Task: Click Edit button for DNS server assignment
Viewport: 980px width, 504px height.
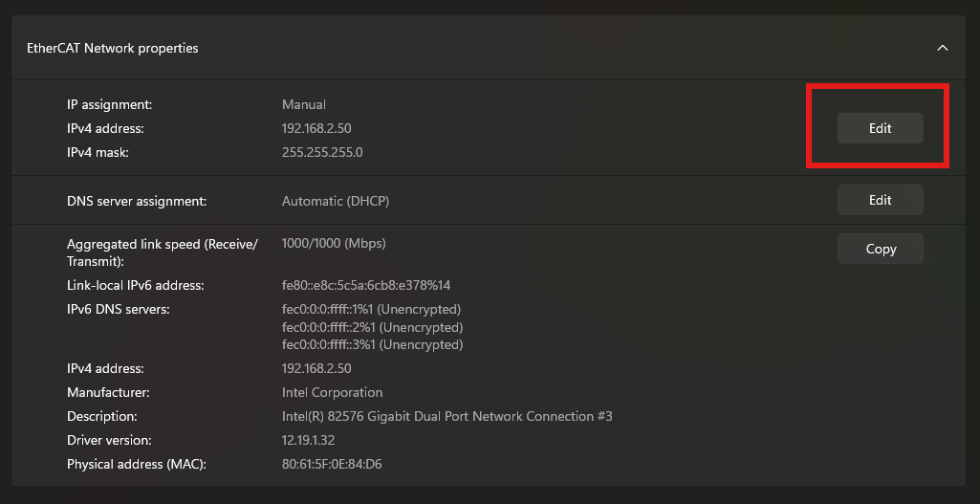Action: coord(880,200)
